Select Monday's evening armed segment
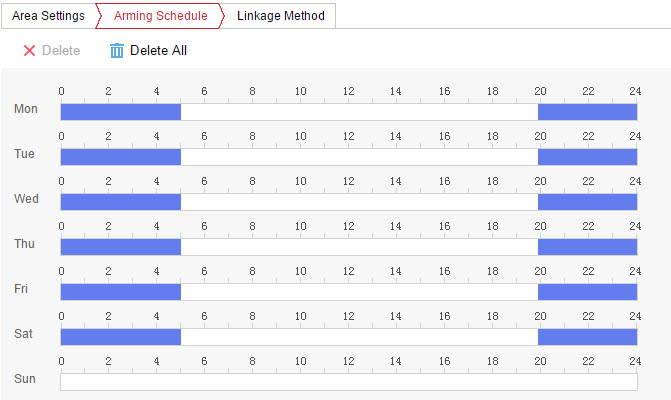 [587, 111]
